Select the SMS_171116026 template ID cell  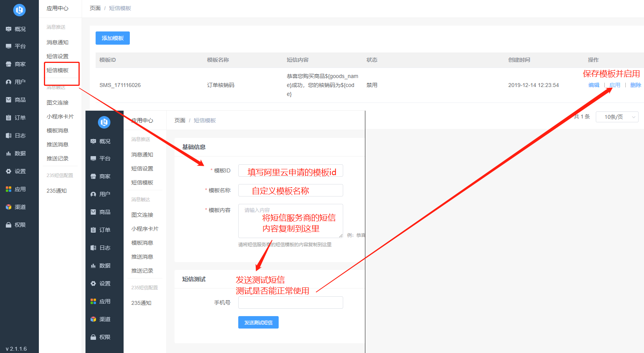120,85
